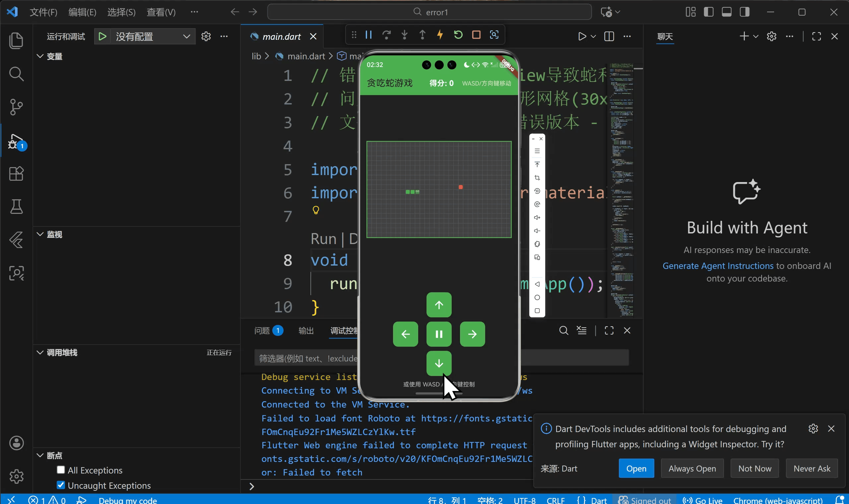Pause the debugger from the debug toolbar
849x504 pixels.
point(368,34)
